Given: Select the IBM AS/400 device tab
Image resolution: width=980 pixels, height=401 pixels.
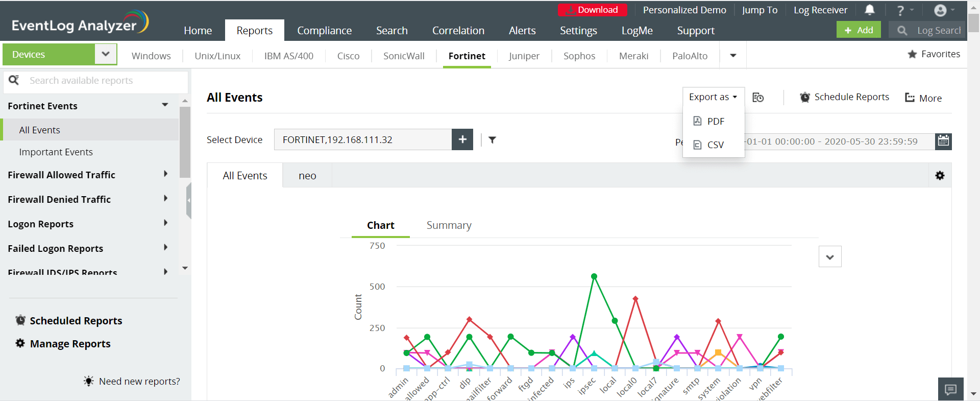Looking at the screenshot, I should (x=289, y=56).
